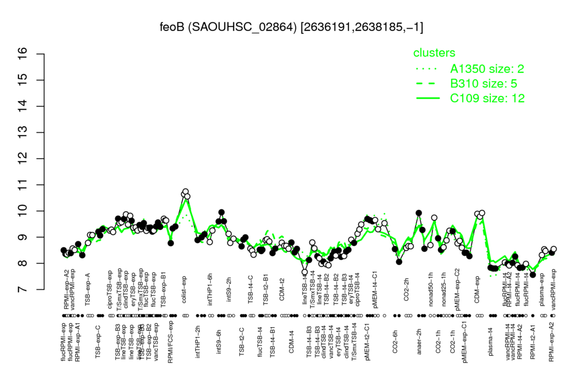Click the rightmost CDM-exp open circle point
The height and width of the screenshot is (368, 588).
click(482, 213)
